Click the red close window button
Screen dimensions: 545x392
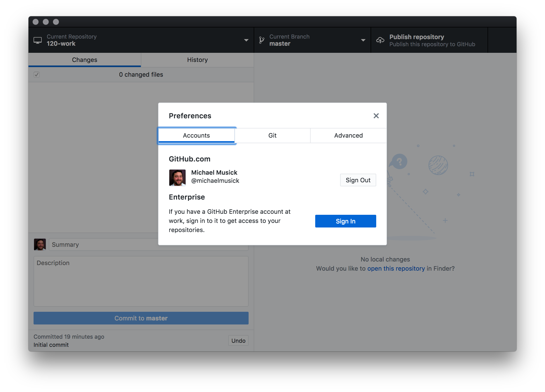(36, 22)
